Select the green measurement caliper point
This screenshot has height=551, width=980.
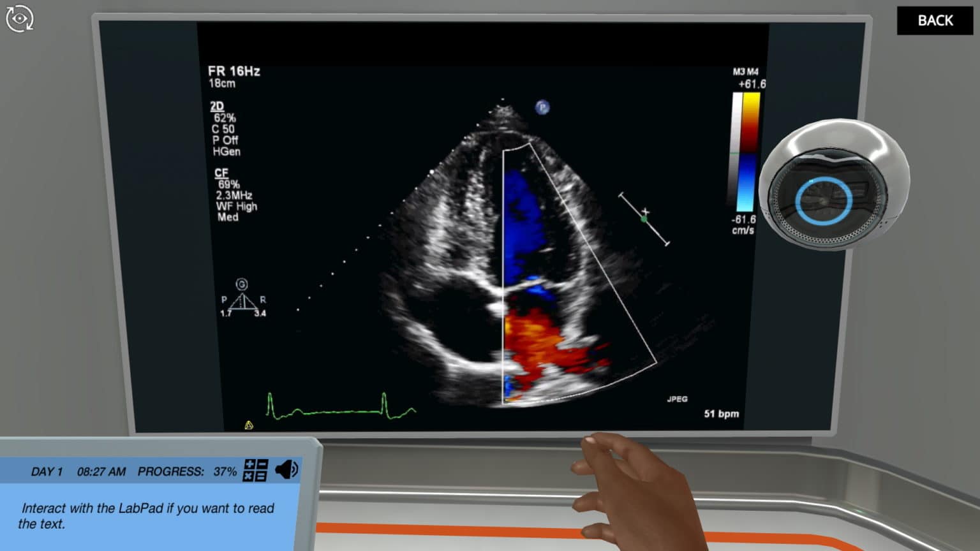click(644, 218)
